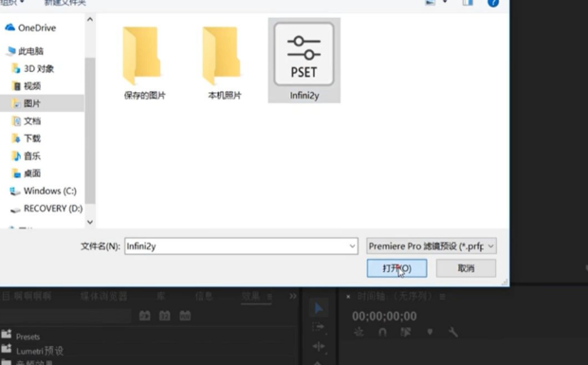Open the 保存的图片 folder
588x365 pixels.
tap(144, 63)
